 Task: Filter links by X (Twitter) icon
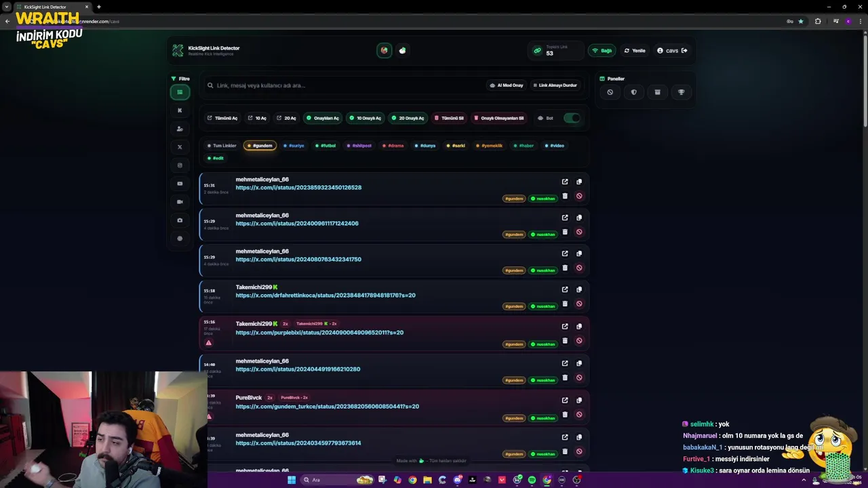click(180, 147)
